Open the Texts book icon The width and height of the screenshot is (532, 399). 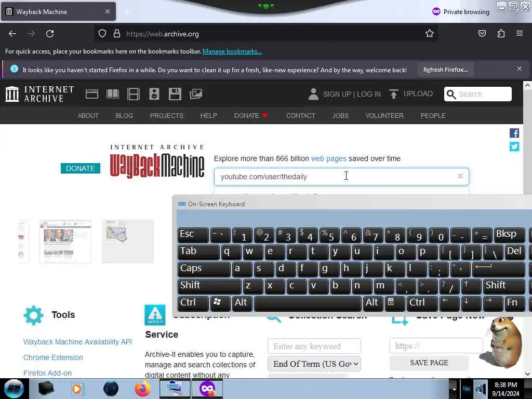tap(113, 94)
